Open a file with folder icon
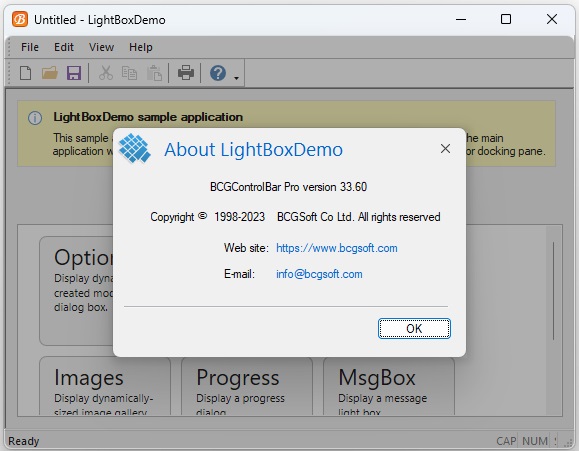The height and width of the screenshot is (451, 579). 49,73
